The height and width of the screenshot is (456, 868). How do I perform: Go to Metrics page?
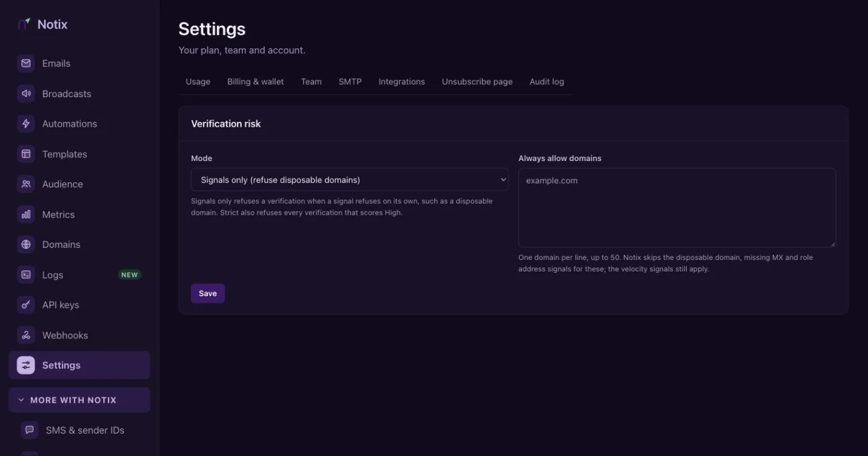(79, 214)
